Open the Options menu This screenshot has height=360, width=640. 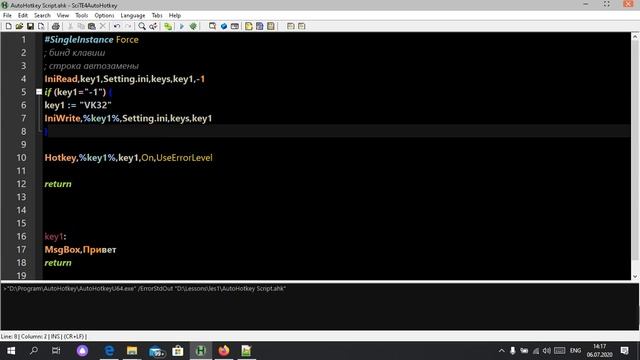pyautogui.click(x=104, y=15)
